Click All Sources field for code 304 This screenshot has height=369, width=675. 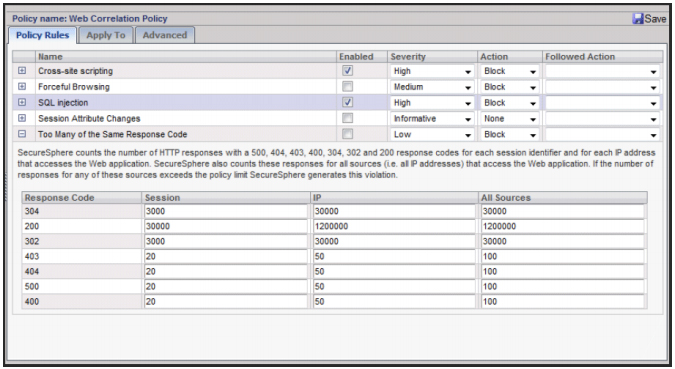point(562,211)
